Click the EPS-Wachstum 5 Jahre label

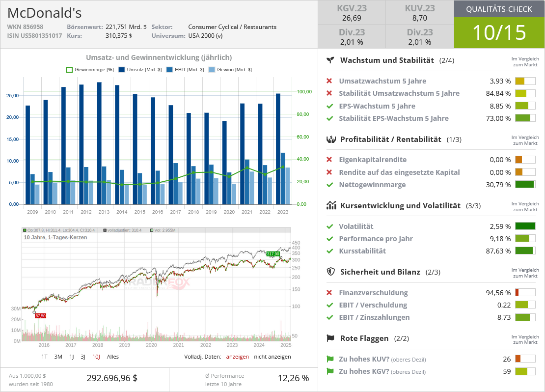[x=377, y=106]
